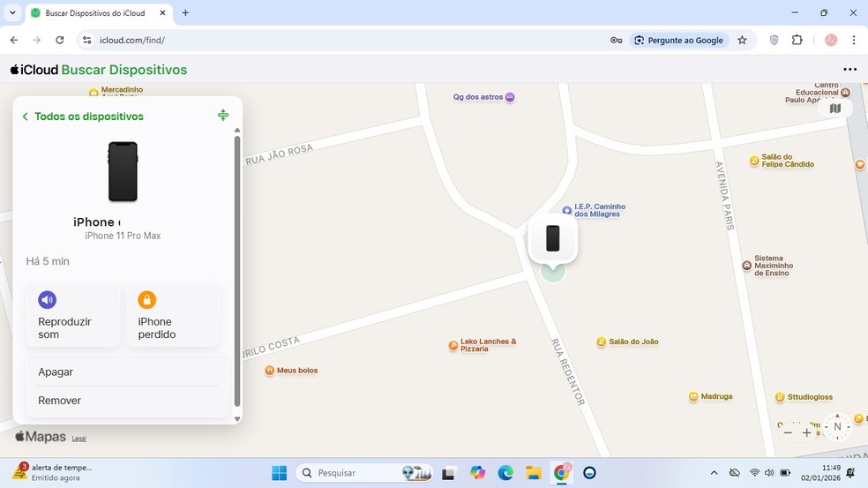The width and height of the screenshot is (868, 488).
Task: Open Microsoft Edge from taskbar
Action: coord(505,472)
